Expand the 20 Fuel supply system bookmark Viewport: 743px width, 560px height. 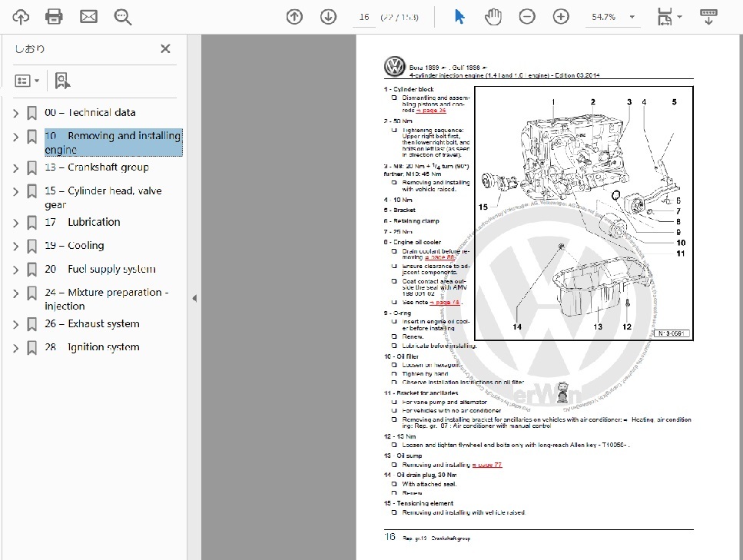click(15, 270)
